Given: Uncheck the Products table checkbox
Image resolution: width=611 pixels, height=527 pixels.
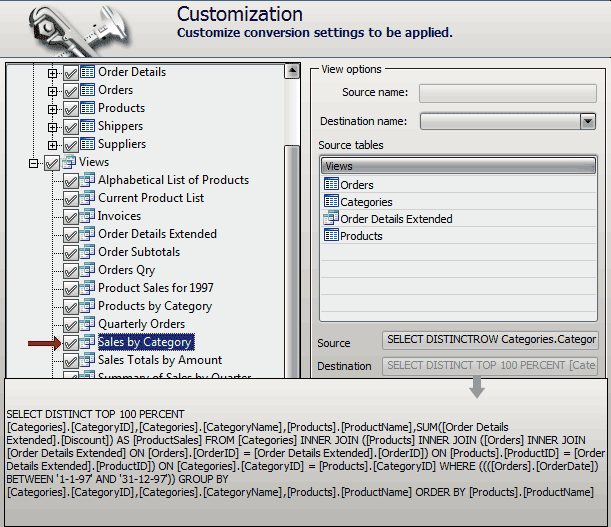Looking at the screenshot, I should click(71, 109).
